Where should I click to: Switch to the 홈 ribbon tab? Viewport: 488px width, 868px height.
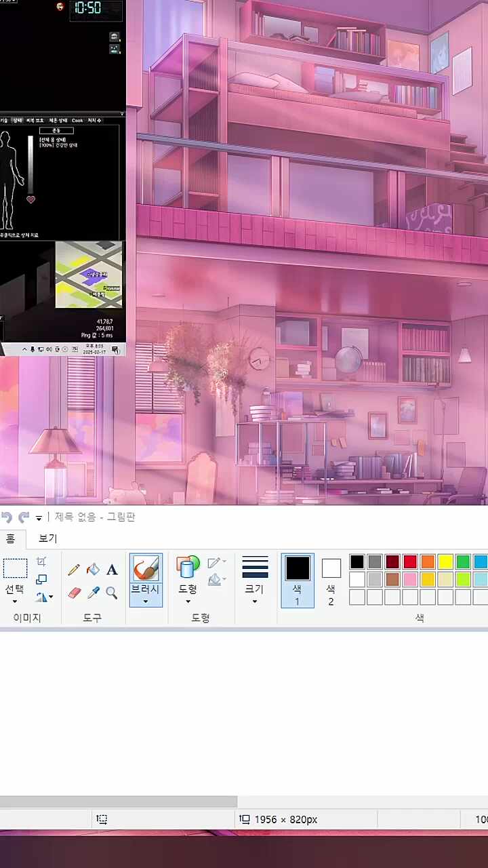point(10,538)
